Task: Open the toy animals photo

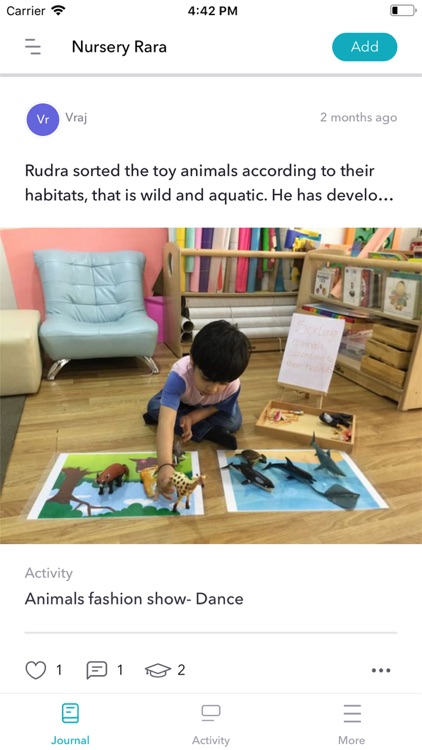Action: tap(211, 386)
